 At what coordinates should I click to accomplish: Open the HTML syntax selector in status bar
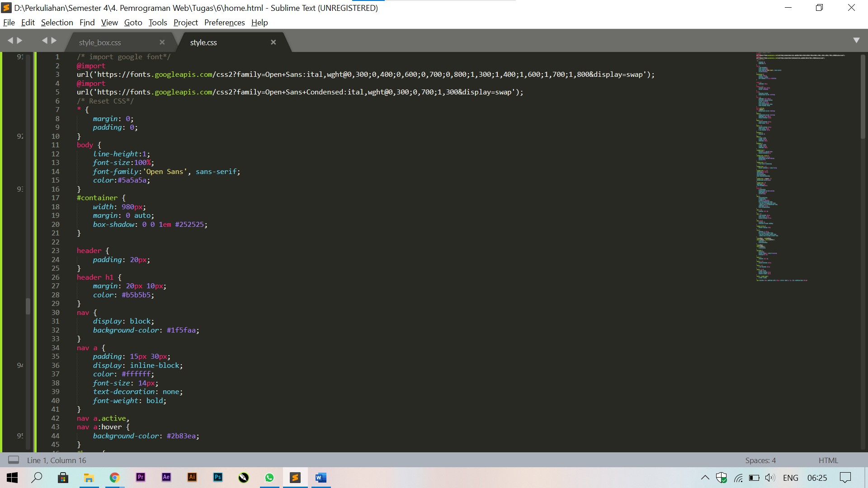[829, 460]
